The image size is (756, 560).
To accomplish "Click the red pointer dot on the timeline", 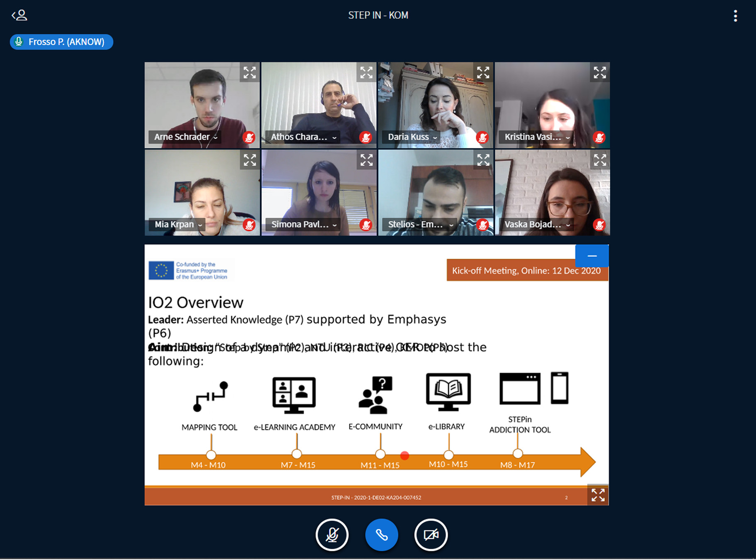I will pyautogui.click(x=405, y=456).
